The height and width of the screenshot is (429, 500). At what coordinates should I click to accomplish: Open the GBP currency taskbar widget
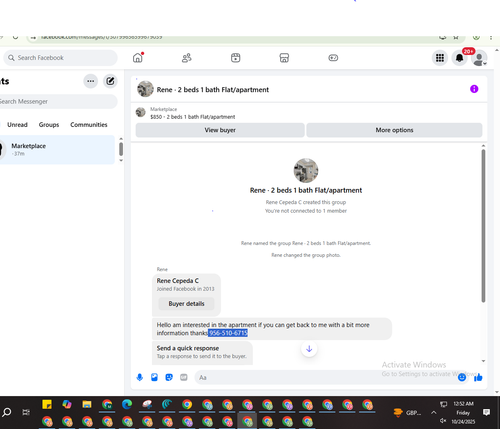(407, 413)
